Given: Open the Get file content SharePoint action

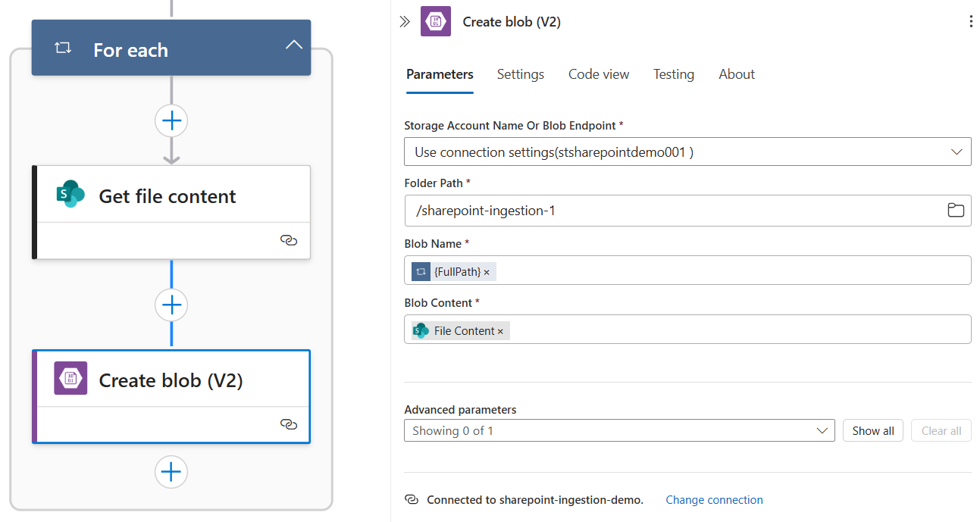Looking at the screenshot, I should tap(167, 195).
